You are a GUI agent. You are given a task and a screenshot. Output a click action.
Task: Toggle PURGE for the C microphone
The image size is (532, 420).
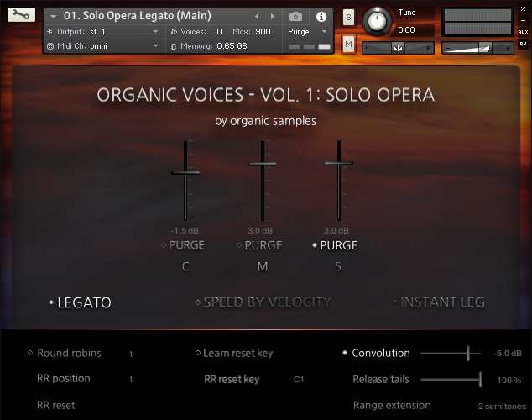(183, 245)
